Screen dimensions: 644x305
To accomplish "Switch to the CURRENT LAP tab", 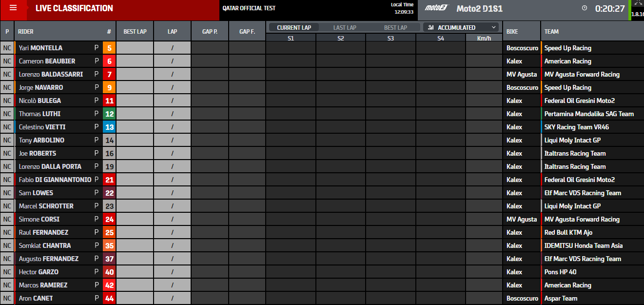I will tap(293, 27).
